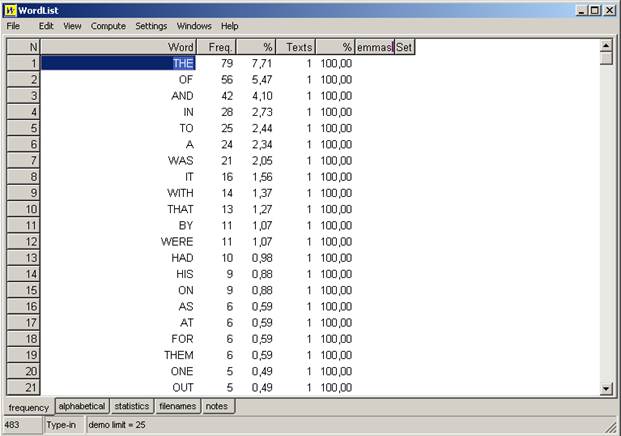This screenshot has width=621, height=436.
Task: Switch to the alphabetical tab
Action: pyautogui.click(x=81, y=406)
